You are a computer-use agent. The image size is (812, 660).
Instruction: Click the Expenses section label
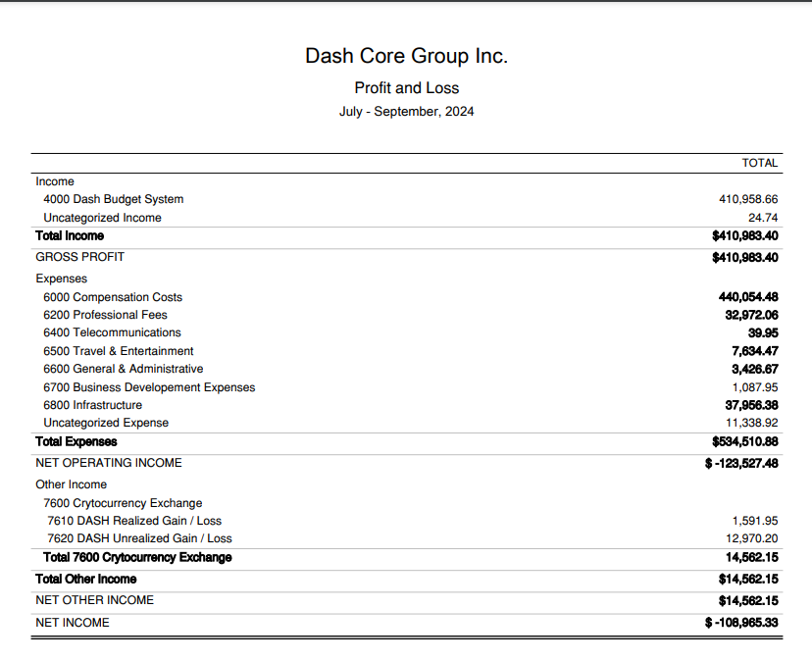(61, 279)
